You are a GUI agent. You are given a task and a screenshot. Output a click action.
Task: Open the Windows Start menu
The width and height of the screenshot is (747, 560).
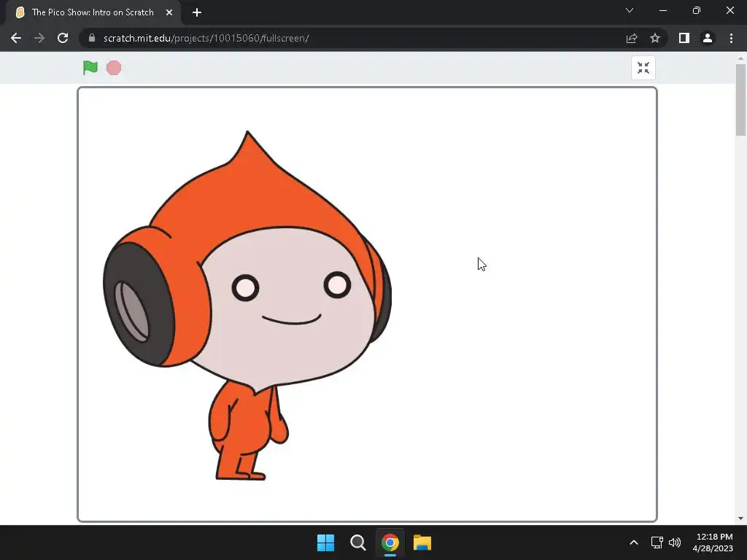326,542
